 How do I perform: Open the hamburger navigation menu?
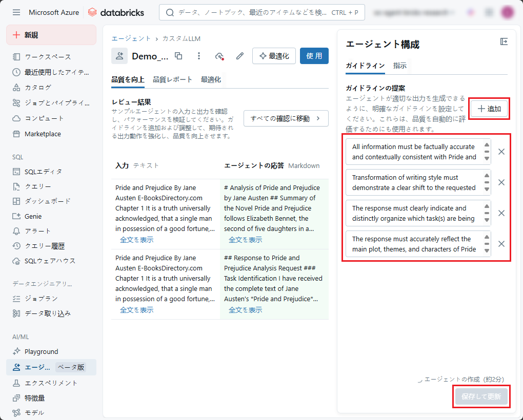point(16,12)
